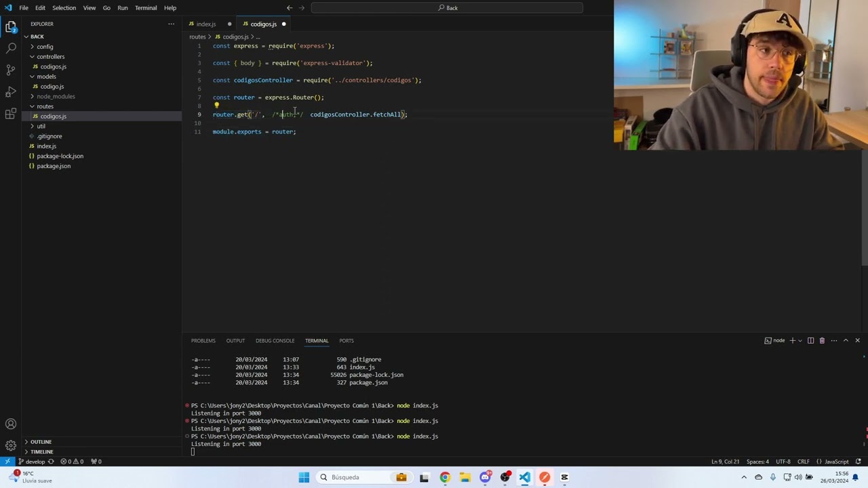
Task: Click the Go Back arrow in title bar
Action: (x=290, y=8)
